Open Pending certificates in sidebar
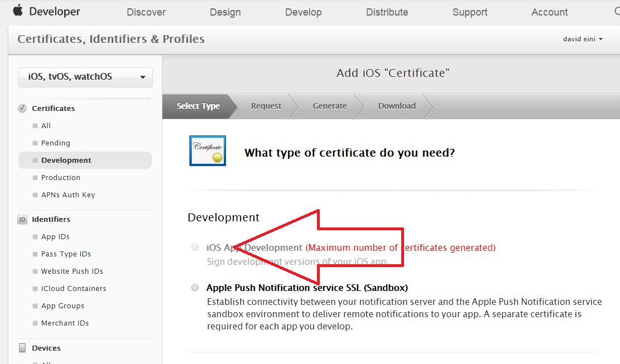The height and width of the screenshot is (364, 620). [56, 143]
